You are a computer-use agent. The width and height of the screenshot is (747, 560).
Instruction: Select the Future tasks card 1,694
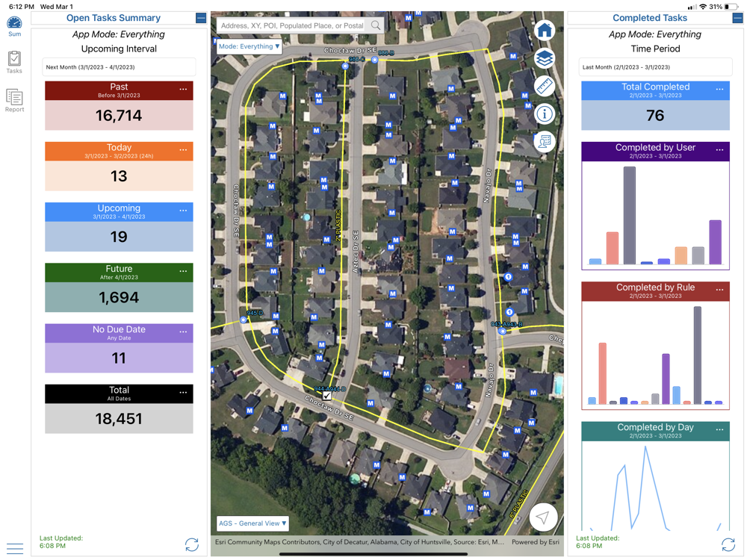(119, 287)
